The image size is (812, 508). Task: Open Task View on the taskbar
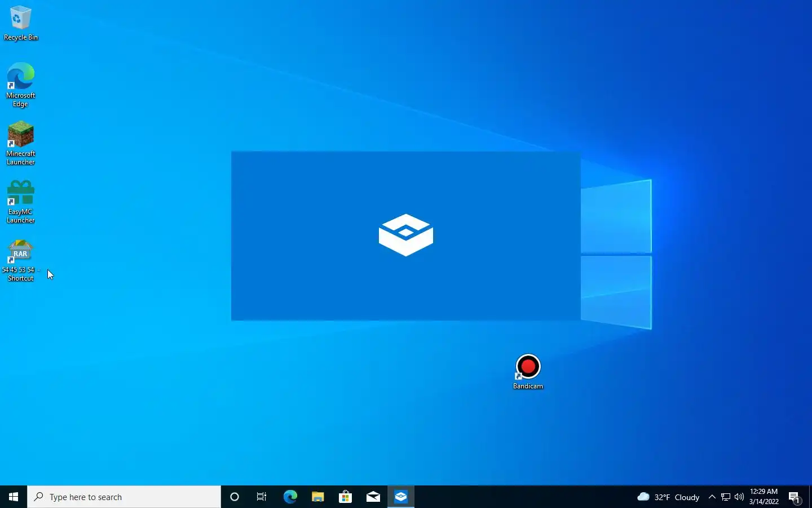(262, 497)
